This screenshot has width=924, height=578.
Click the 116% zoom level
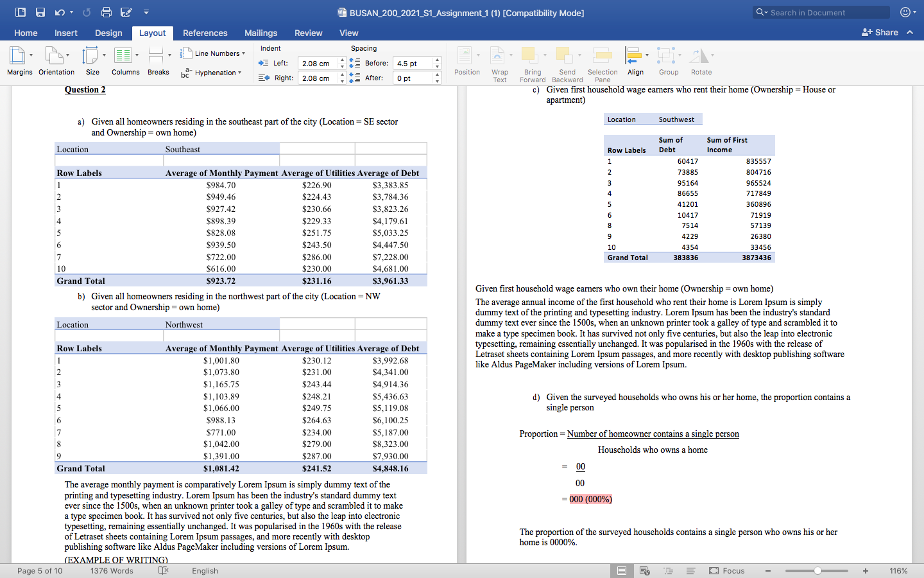coord(898,571)
